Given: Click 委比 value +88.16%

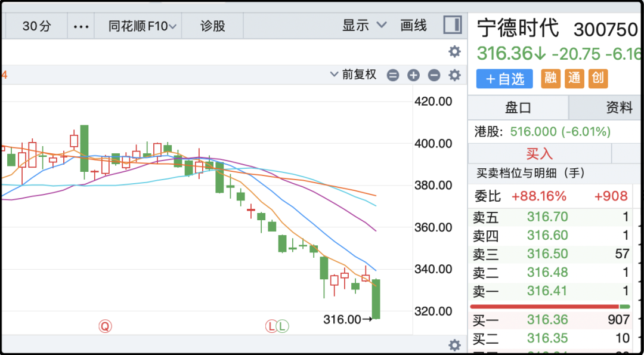Looking at the screenshot, I should tap(538, 196).
